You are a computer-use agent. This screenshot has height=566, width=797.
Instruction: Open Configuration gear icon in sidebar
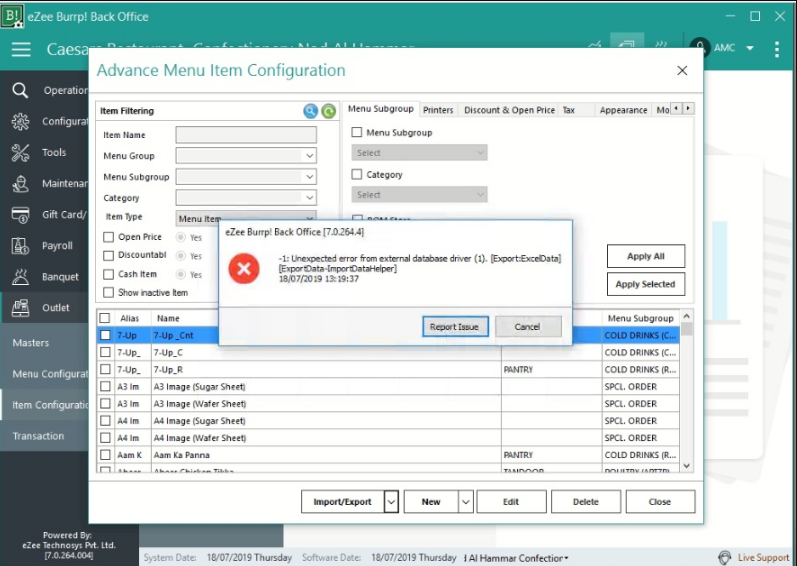click(x=20, y=121)
